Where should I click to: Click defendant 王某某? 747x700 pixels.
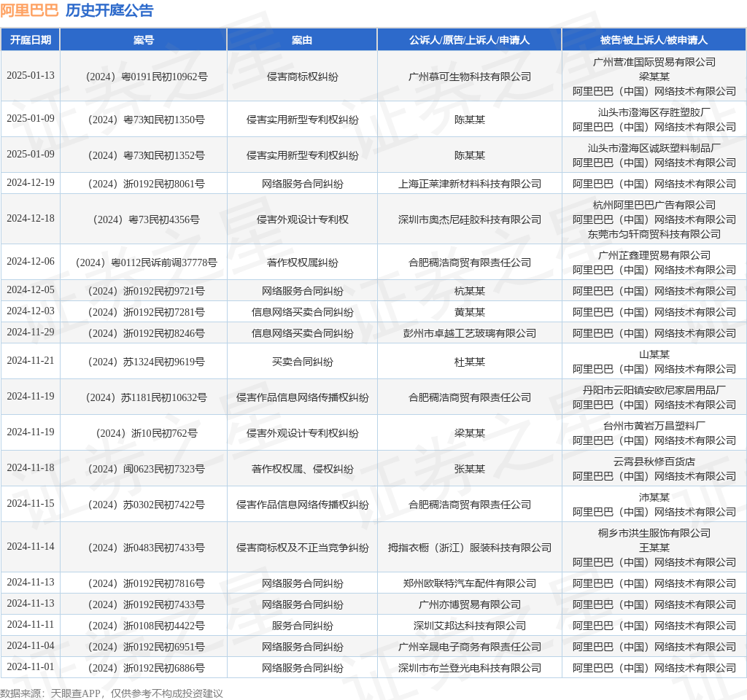point(654,548)
